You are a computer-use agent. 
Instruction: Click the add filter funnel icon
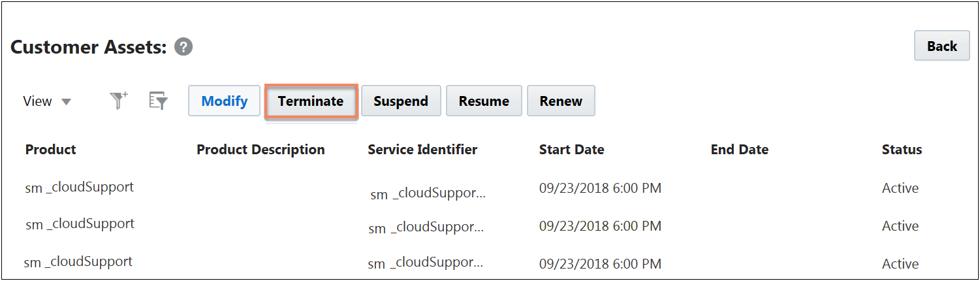point(118,101)
